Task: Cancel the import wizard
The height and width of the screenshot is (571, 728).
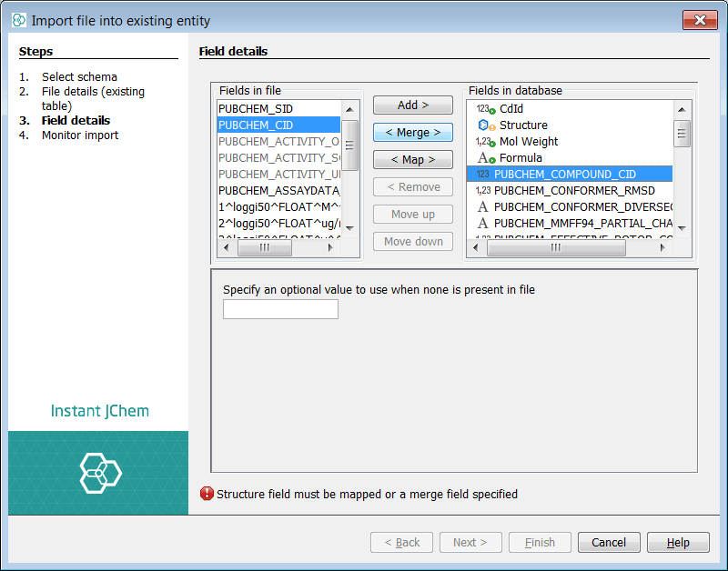Action: [x=609, y=543]
